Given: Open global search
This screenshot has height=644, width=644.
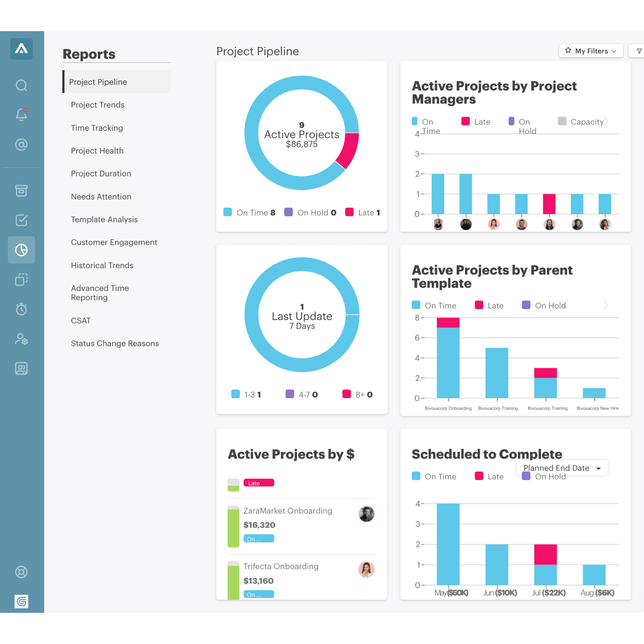Looking at the screenshot, I should [x=21, y=85].
